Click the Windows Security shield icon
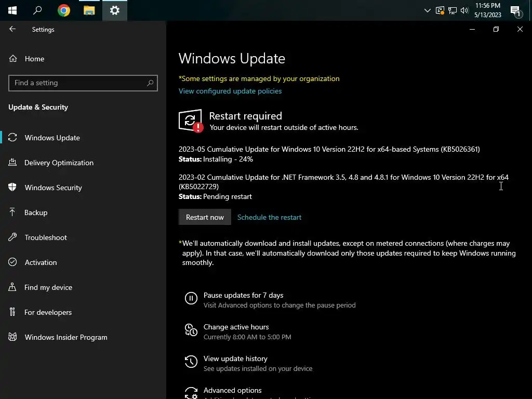The width and height of the screenshot is (532, 399). 12,187
